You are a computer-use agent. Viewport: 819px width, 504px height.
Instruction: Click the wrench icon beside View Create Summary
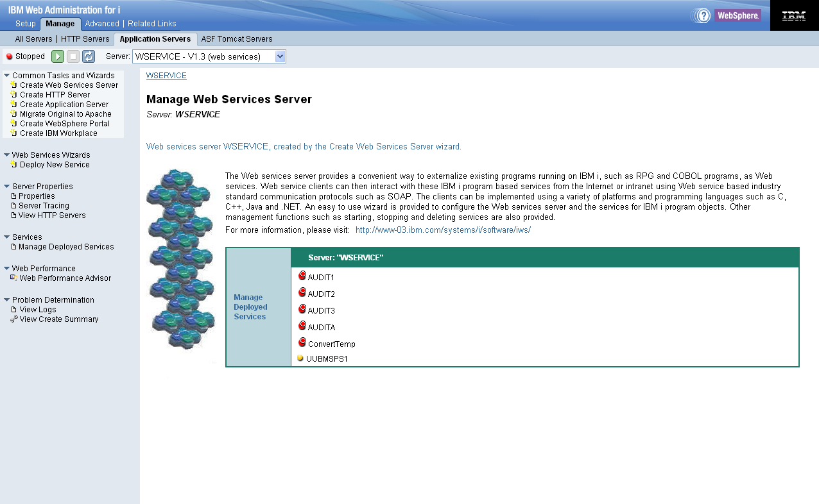click(x=14, y=319)
